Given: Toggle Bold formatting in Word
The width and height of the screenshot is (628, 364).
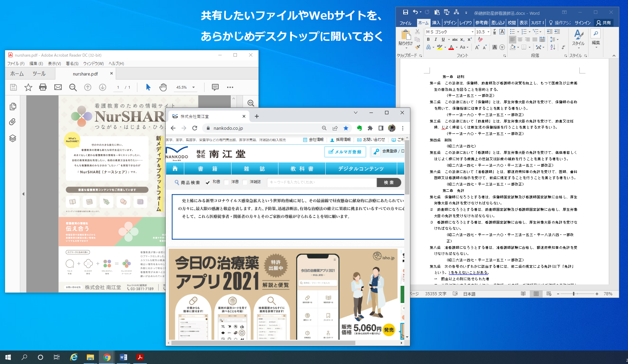Looking at the screenshot, I should 428,39.
